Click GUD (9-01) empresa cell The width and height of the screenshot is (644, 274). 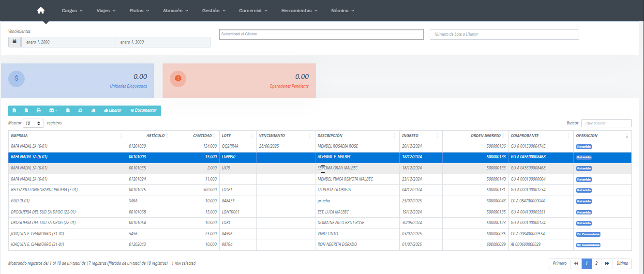pos(67,201)
